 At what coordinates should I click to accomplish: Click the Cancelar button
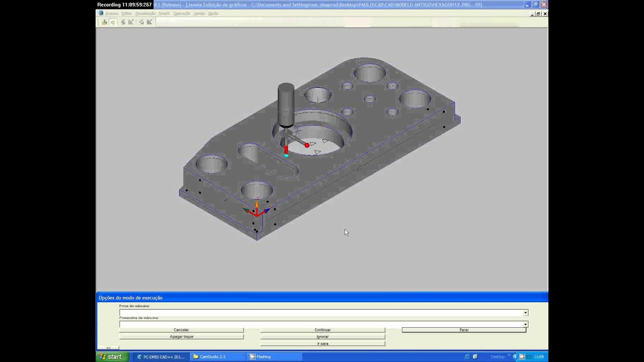[x=181, y=330]
